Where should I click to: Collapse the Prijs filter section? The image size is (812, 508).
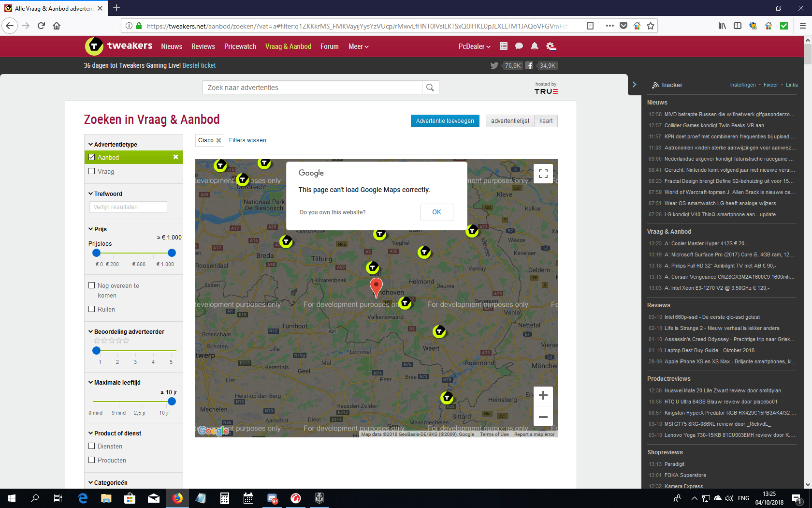point(98,229)
